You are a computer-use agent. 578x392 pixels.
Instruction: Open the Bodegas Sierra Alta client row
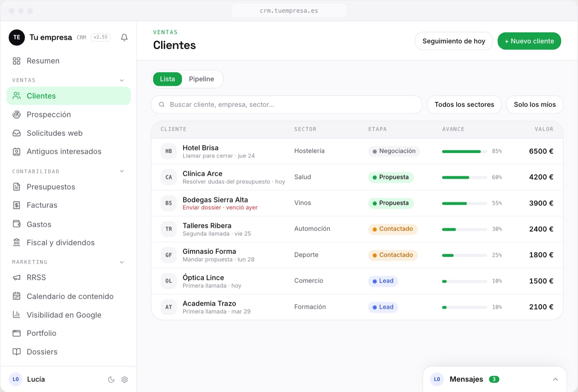(357, 203)
